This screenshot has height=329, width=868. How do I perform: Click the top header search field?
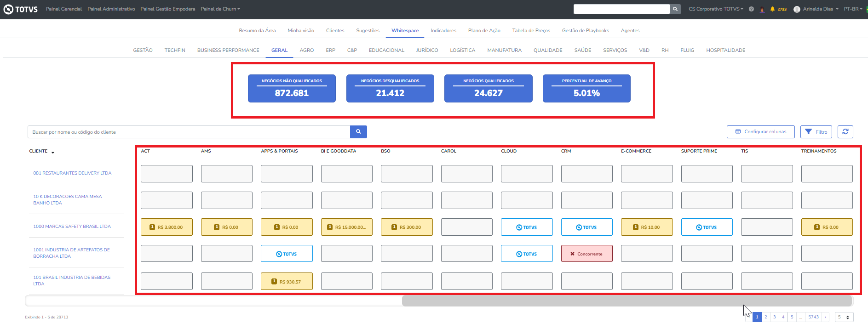(621, 9)
